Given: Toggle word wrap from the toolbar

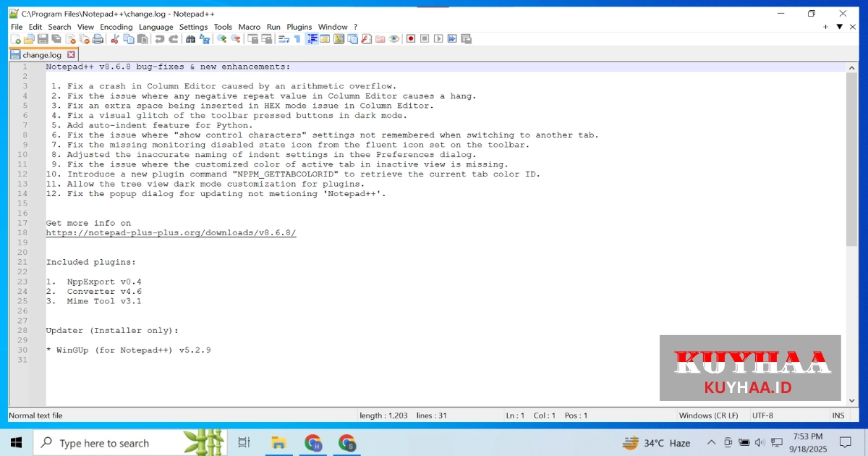Looking at the screenshot, I should coord(284,39).
